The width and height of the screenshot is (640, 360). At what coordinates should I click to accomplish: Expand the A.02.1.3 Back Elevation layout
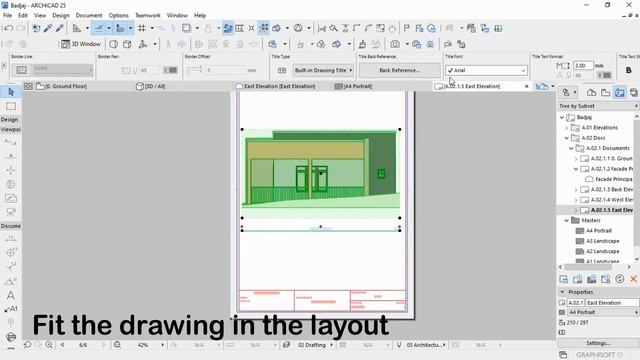(x=576, y=189)
